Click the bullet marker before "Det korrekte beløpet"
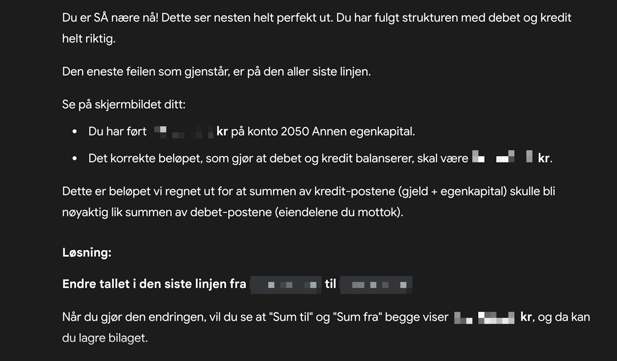 (75, 159)
